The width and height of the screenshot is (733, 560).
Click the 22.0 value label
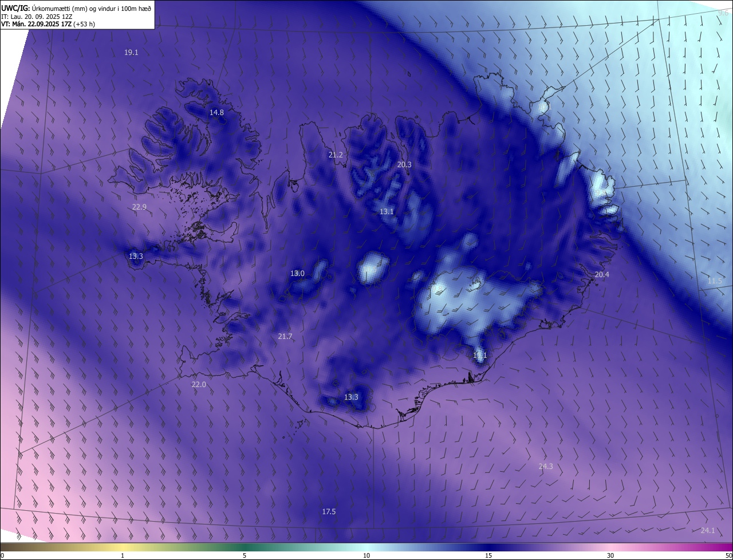[x=199, y=384]
